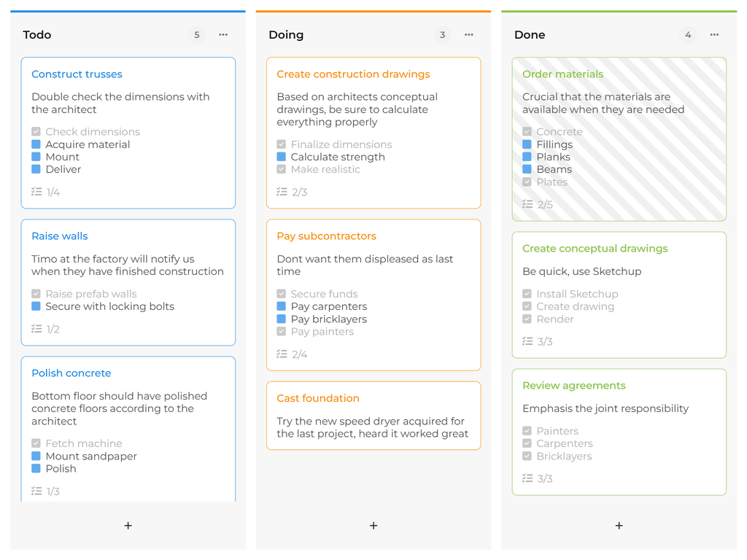Screen dimensions: 747x560
Task: Tick the Calculate strength checkbox
Action: click(x=282, y=157)
